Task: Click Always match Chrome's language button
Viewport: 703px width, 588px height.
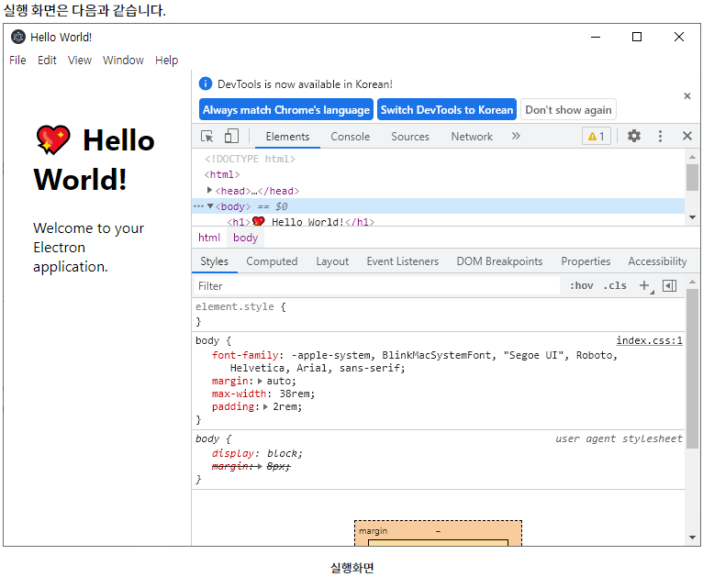Action: 286,109
